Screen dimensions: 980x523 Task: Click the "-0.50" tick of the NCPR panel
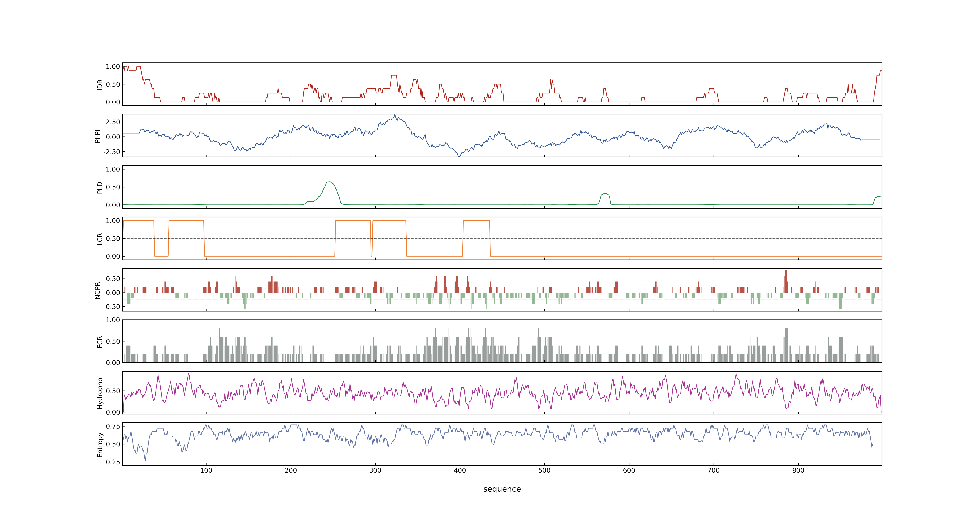[111, 307]
